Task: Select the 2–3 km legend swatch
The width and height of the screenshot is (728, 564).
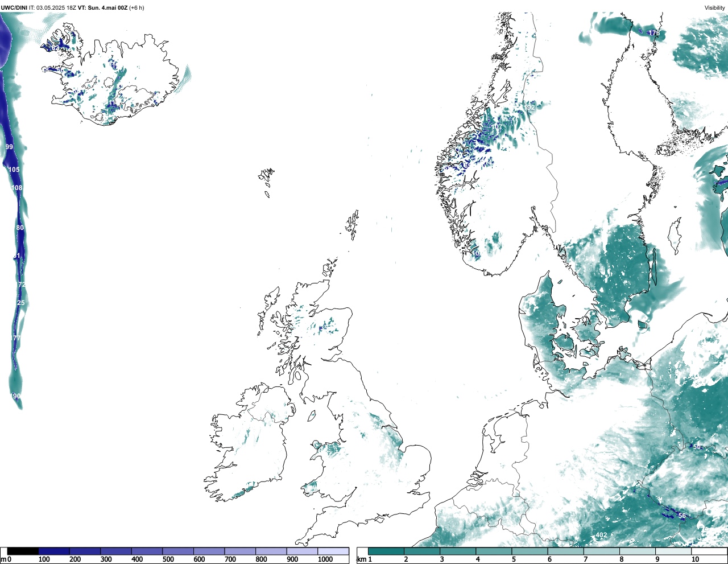Action: 422,551
